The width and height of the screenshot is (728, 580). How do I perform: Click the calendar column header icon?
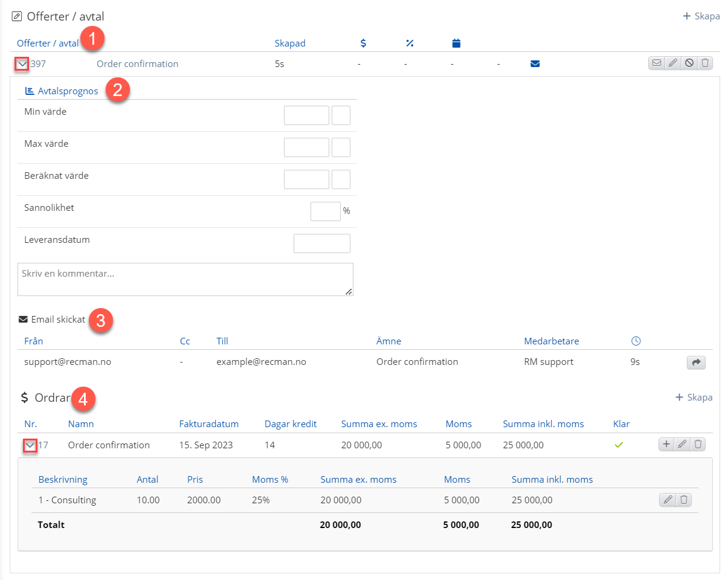point(456,43)
